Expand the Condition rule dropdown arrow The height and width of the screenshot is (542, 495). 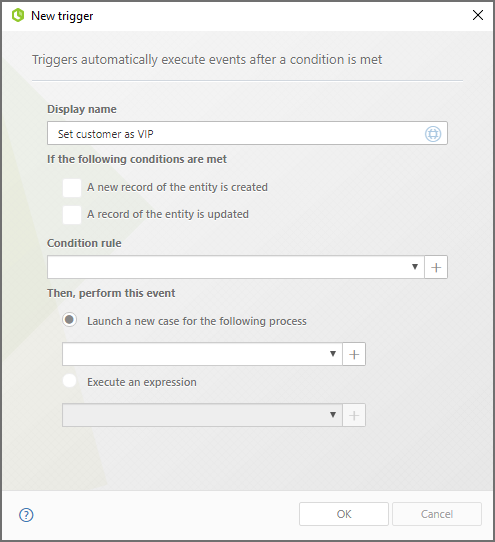pos(415,267)
